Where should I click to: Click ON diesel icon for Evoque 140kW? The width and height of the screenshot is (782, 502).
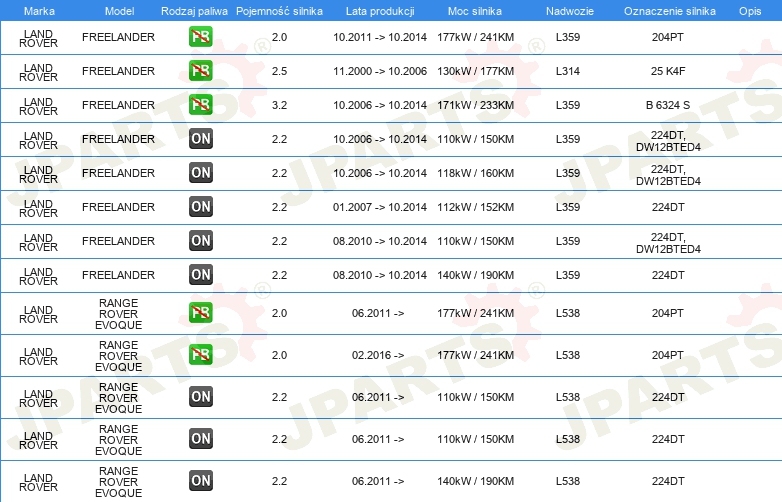(x=200, y=481)
